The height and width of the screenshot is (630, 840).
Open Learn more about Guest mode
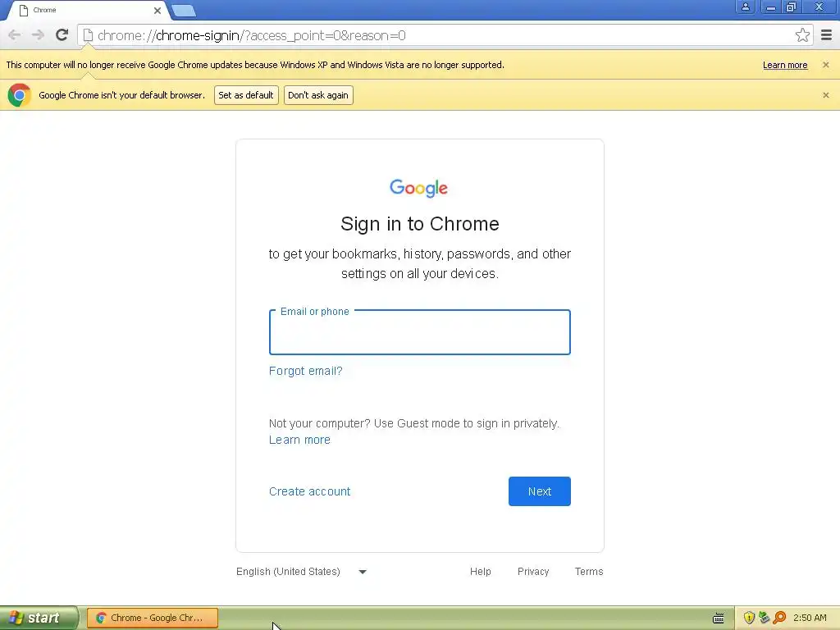coord(299,440)
